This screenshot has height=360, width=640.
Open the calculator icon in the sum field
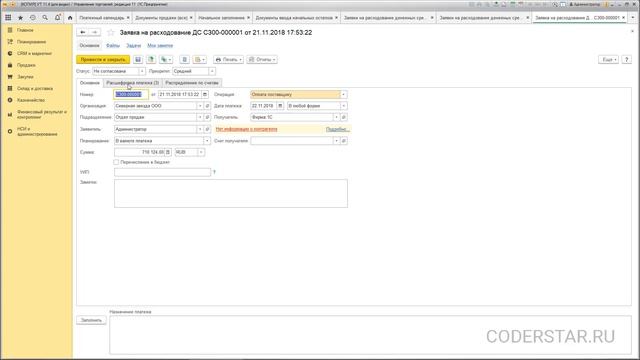tap(168, 152)
